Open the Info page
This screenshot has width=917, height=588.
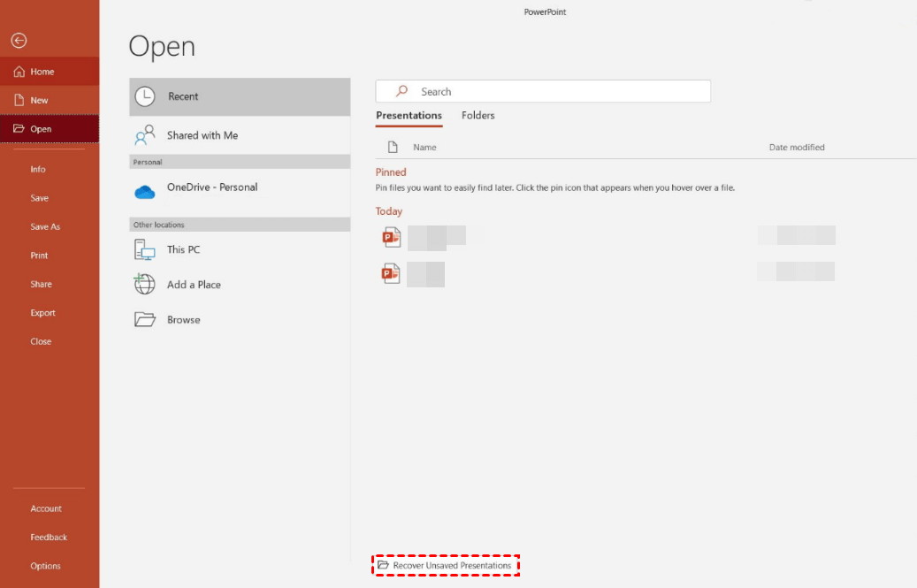click(x=38, y=169)
